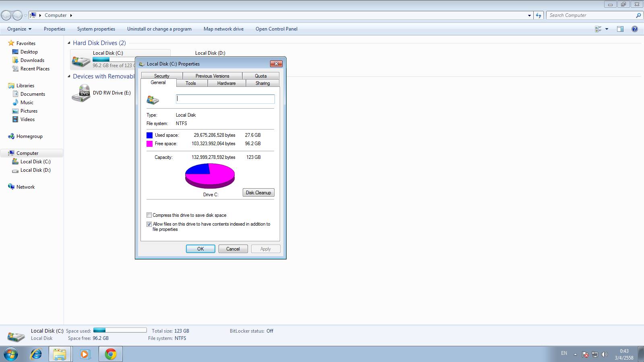Switch to the Sharing tab
This screenshot has height=362, width=644.
[262, 83]
